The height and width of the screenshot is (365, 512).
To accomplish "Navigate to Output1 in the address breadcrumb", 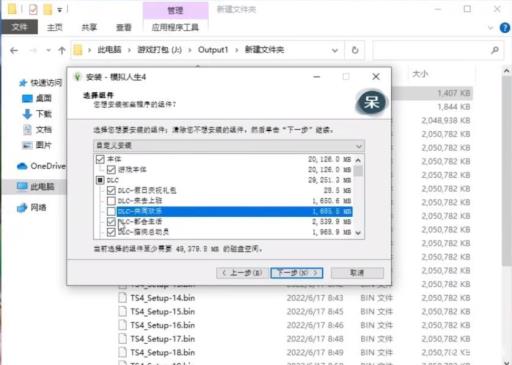I will point(213,50).
